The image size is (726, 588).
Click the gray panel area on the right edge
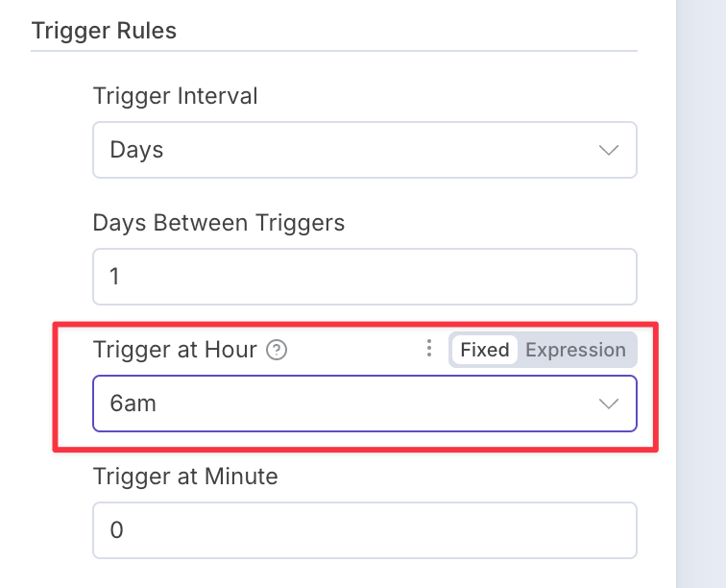(701, 294)
